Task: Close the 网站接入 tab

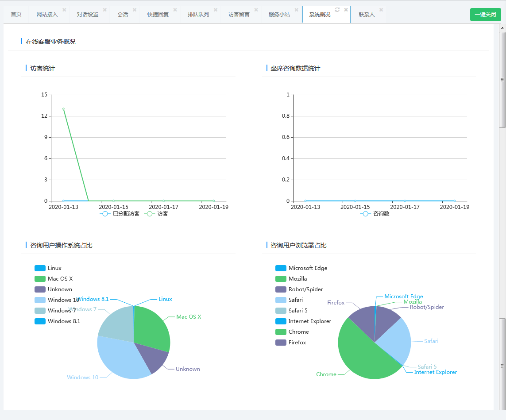Action: pyautogui.click(x=64, y=10)
